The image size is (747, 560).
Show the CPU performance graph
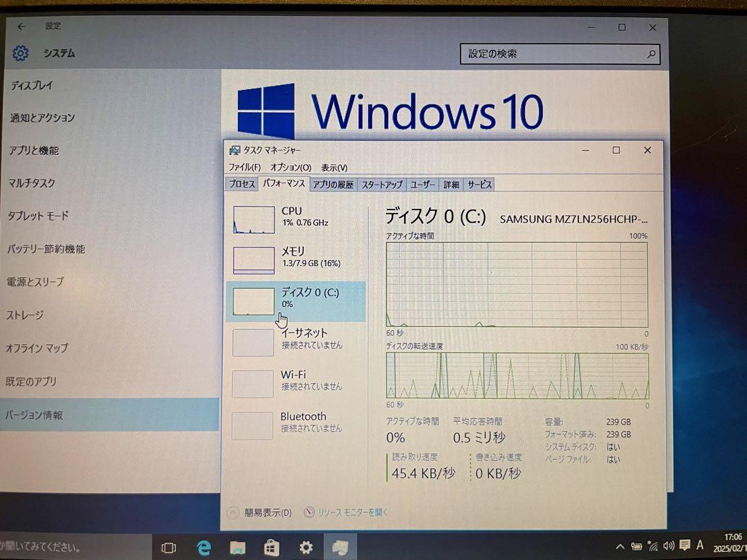296,219
